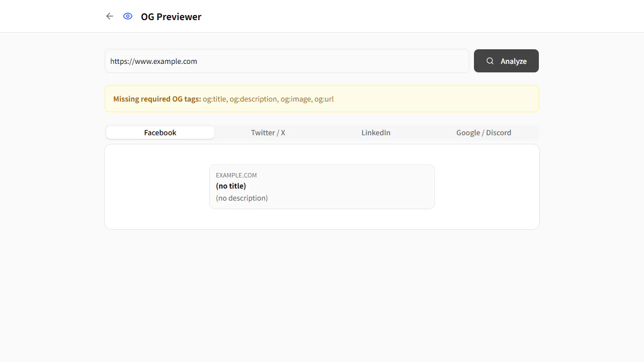
Task: Click the (no description) preview text
Action: point(242,198)
